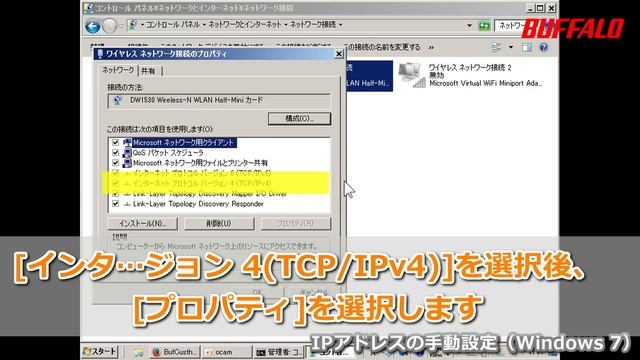Close the wireless properties dialog
The width and height of the screenshot is (640, 360).
pos(339,54)
